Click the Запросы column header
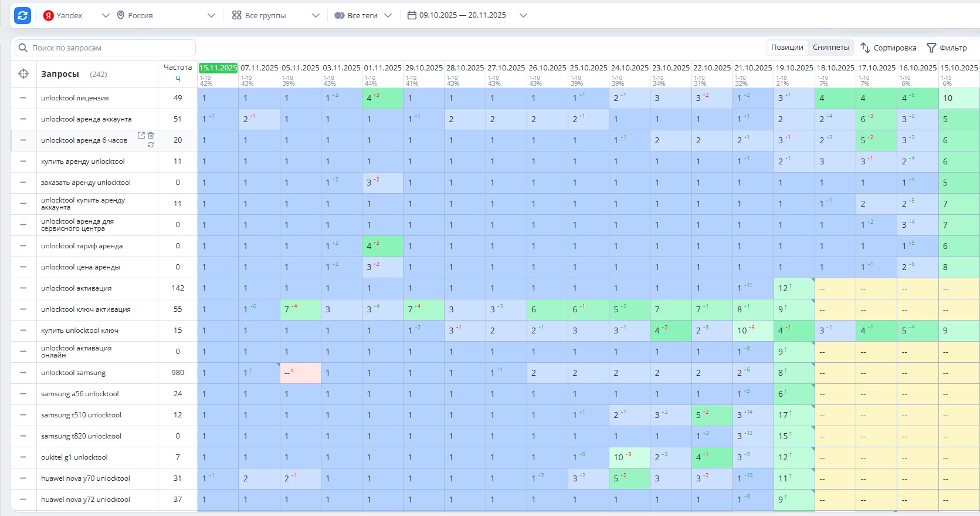Viewport: 980px width, 516px height. point(60,75)
